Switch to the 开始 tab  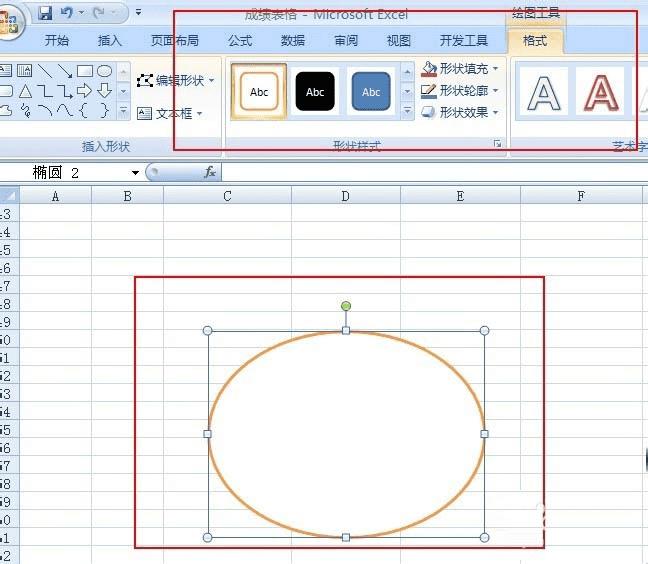(57, 40)
